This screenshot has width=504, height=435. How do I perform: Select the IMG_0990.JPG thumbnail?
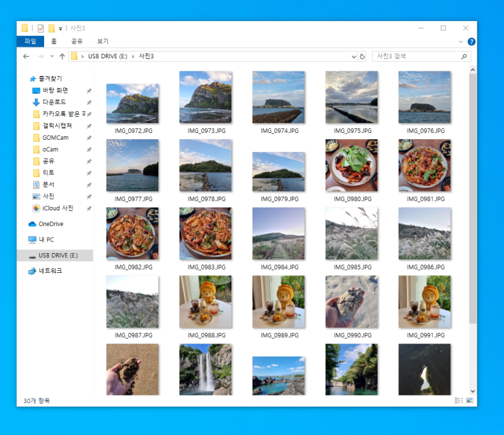click(x=351, y=301)
